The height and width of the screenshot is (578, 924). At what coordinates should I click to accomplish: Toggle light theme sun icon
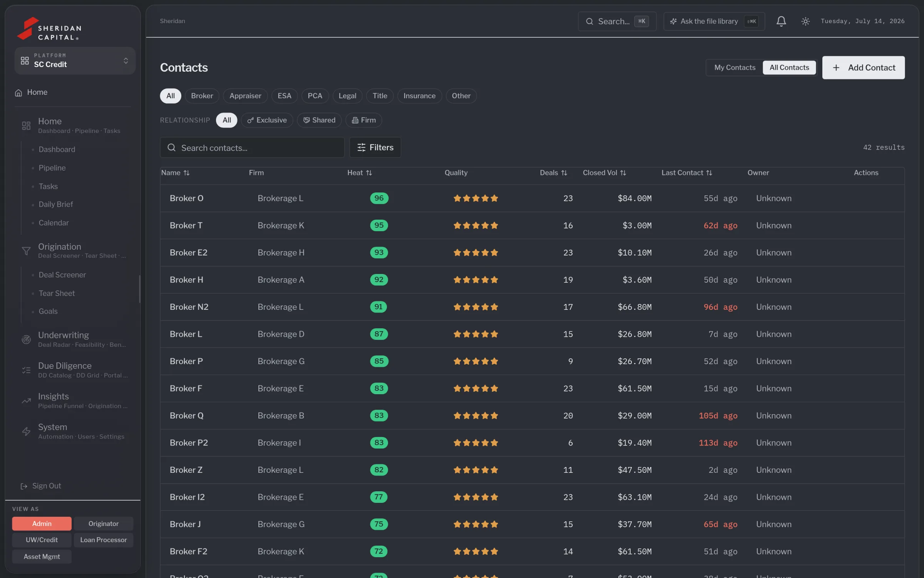tap(805, 21)
